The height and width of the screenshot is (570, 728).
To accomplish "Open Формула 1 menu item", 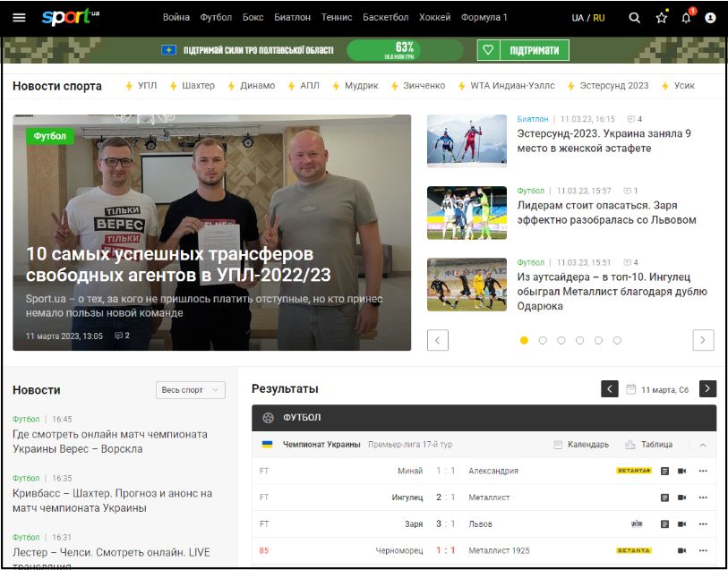I will [x=484, y=18].
